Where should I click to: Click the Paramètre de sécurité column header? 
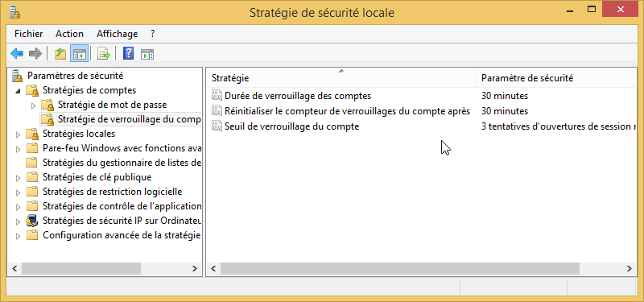click(x=556, y=77)
